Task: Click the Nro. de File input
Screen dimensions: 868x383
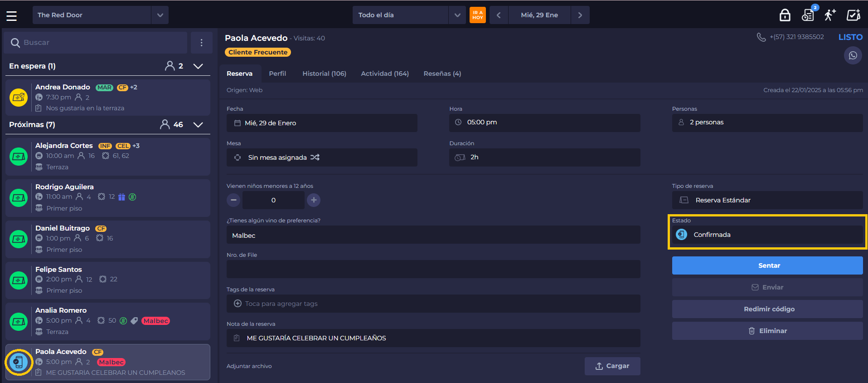Action: [x=433, y=269]
